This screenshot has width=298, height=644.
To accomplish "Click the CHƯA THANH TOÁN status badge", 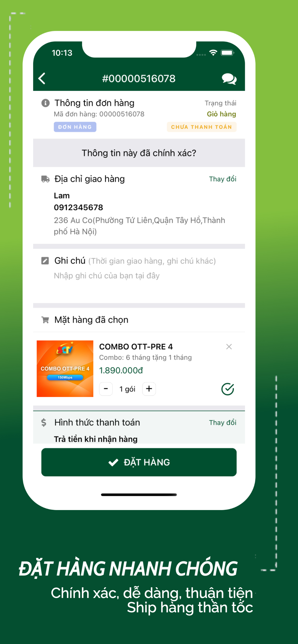I will tap(202, 127).
